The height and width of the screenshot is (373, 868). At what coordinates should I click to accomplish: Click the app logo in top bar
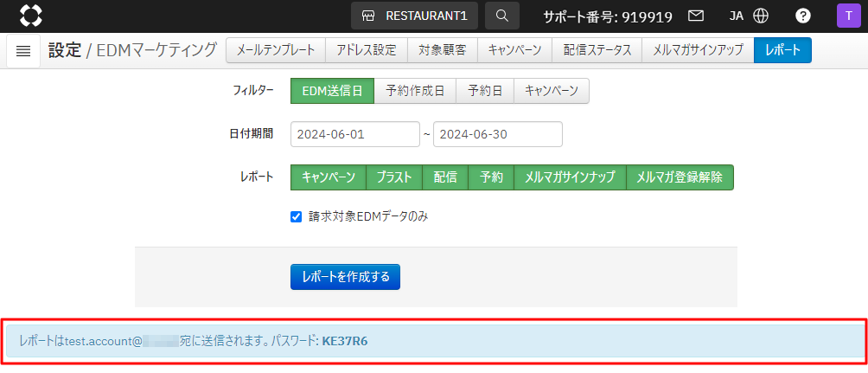pos(30,16)
